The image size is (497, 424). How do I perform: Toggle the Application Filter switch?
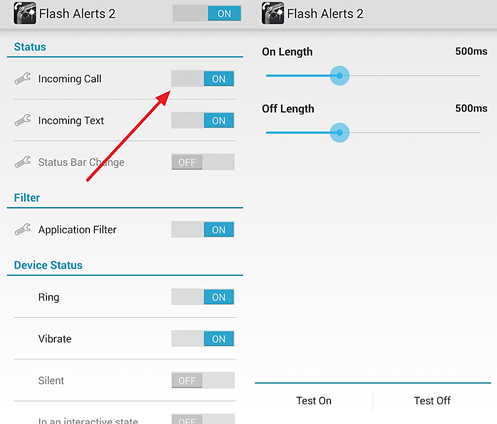(203, 229)
